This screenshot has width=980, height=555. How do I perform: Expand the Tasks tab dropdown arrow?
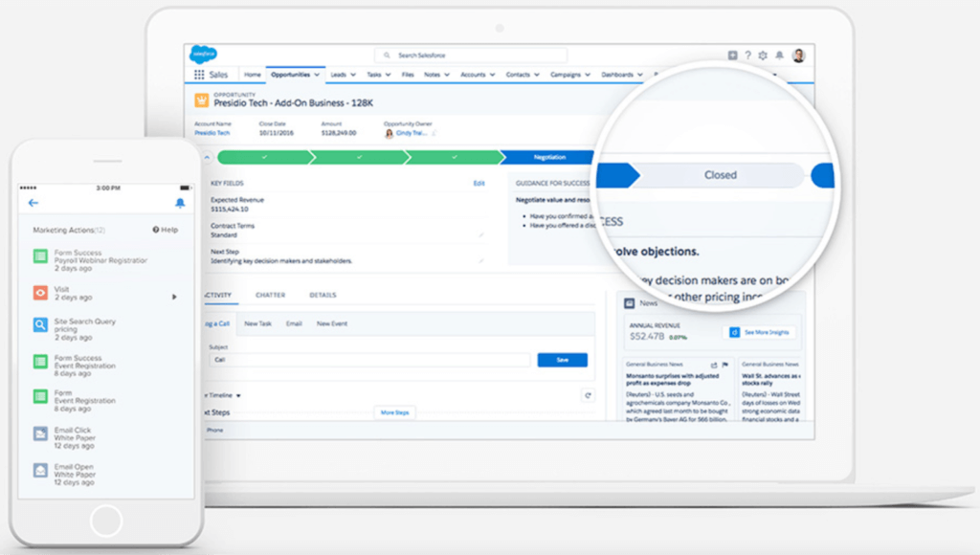(x=389, y=75)
